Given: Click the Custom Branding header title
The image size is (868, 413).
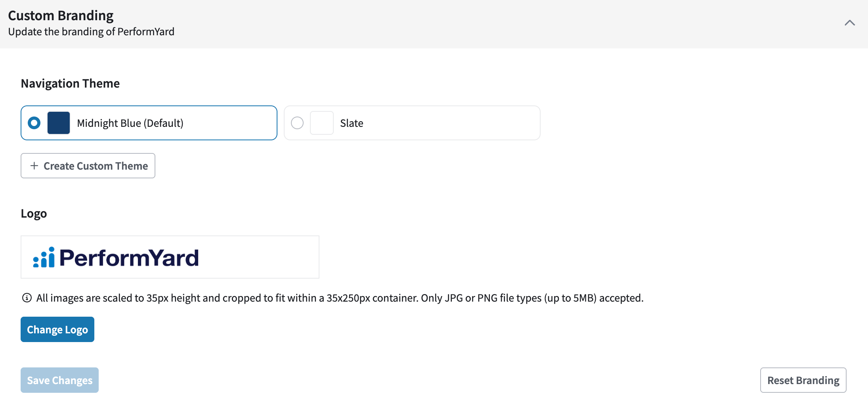Looking at the screenshot, I should click(x=61, y=15).
